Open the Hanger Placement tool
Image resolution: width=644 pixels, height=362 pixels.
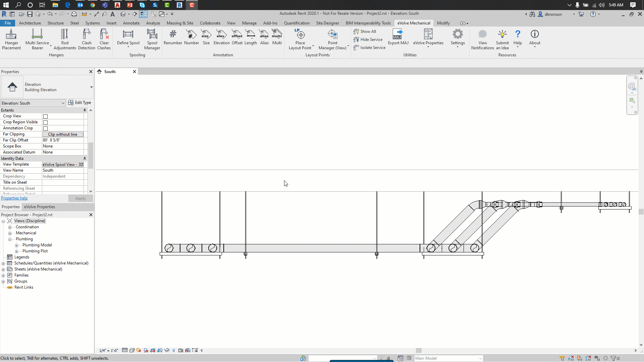tap(11, 39)
